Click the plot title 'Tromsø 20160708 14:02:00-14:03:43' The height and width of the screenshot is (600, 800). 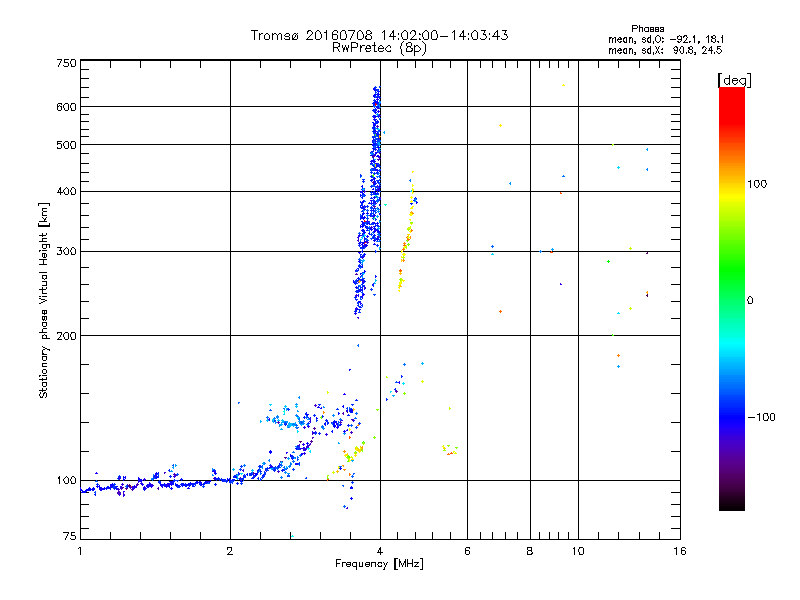click(379, 35)
